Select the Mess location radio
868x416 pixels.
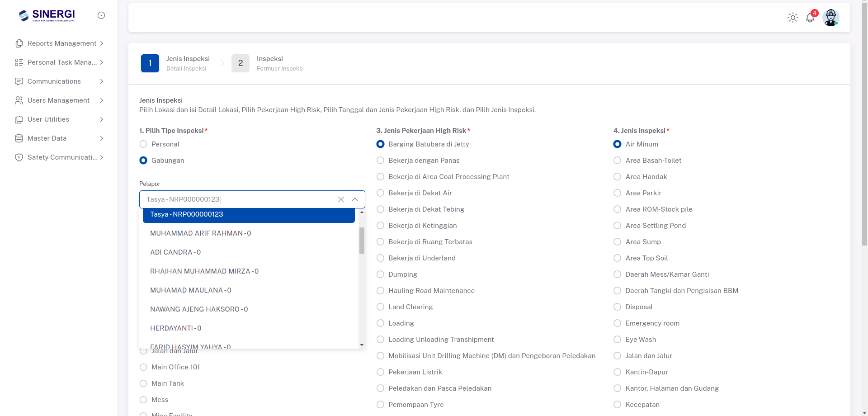[143, 400]
